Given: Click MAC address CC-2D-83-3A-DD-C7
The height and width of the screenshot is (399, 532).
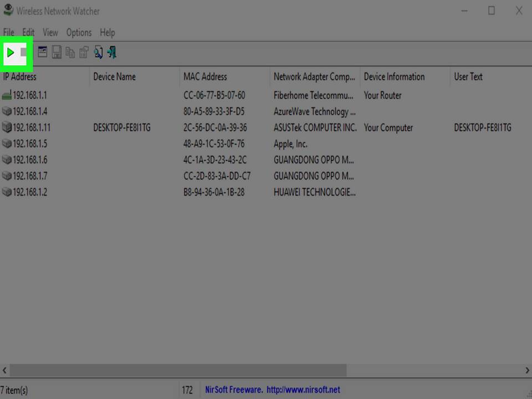Looking at the screenshot, I should (217, 176).
